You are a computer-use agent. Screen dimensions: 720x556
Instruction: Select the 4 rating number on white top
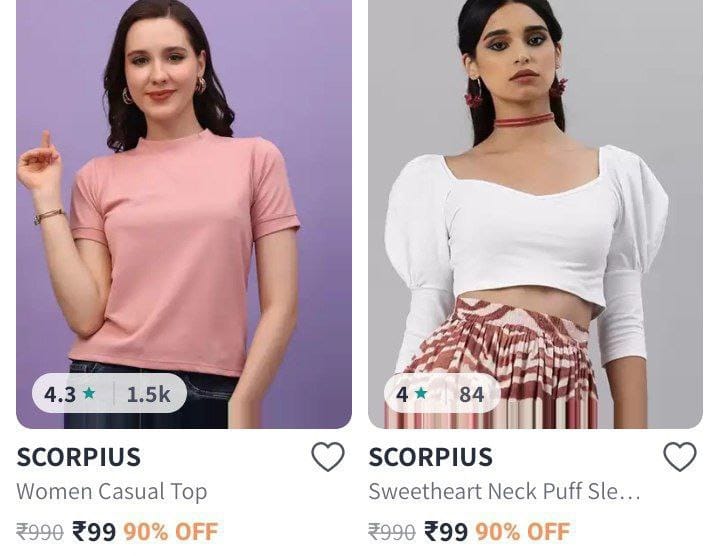click(402, 394)
